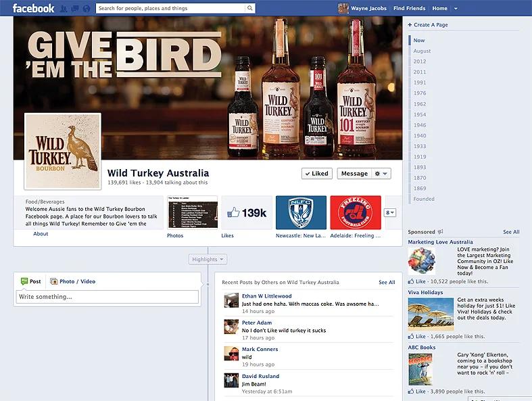Click See All for recent posts by others
The width and height of the screenshot is (532, 401).
(387, 282)
